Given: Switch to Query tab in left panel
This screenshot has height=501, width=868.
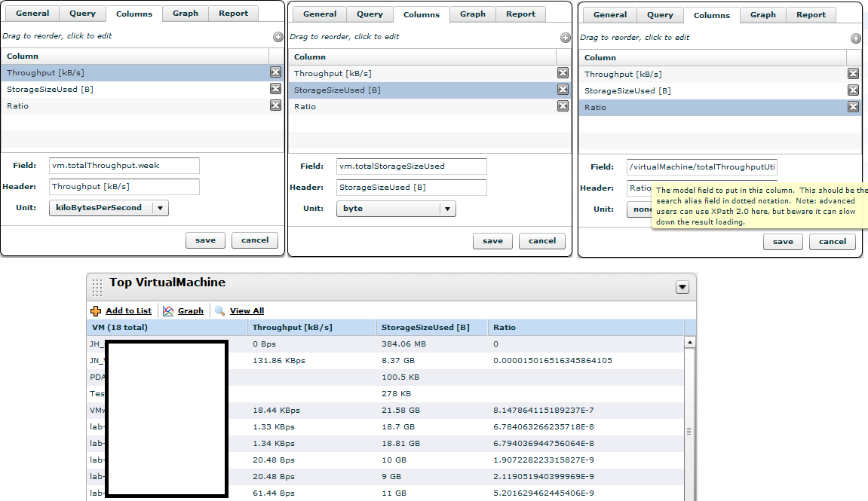Looking at the screenshot, I should click(82, 14).
